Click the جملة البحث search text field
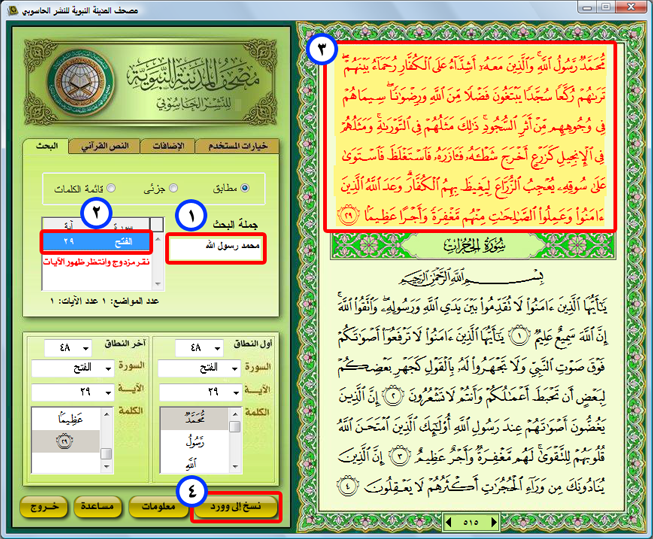 click(x=217, y=246)
